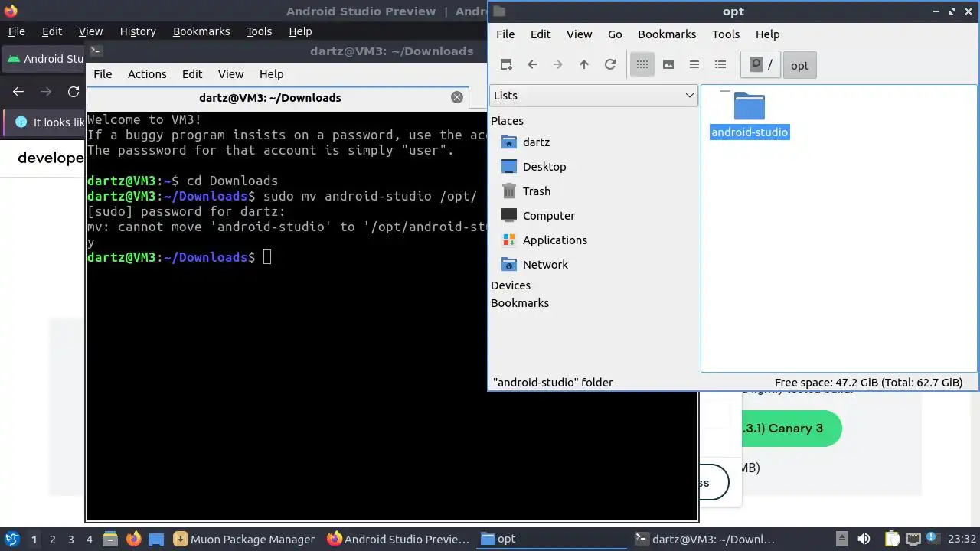This screenshot has height=551, width=980.
Task: Open the application launcher menu on taskbar
Action: tap(12, 539)
